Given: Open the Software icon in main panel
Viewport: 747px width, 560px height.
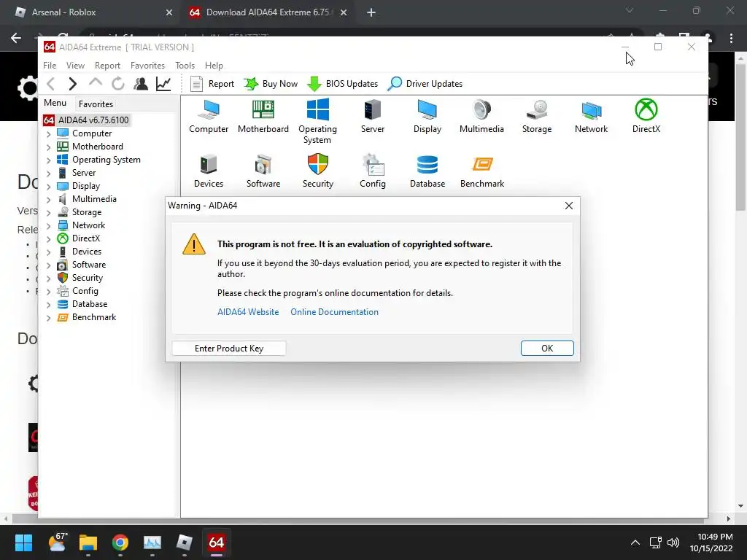Looking at the screenshot, I should (x=263, y=171).
